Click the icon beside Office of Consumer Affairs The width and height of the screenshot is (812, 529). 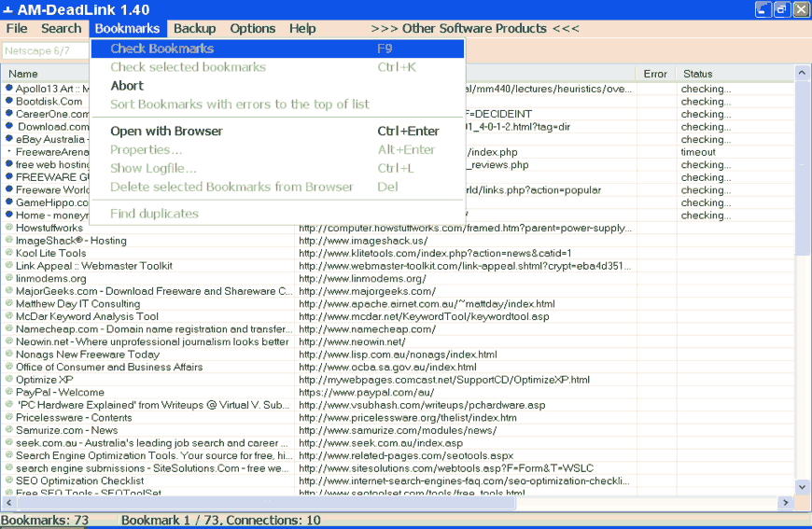[x=8, y=367]
